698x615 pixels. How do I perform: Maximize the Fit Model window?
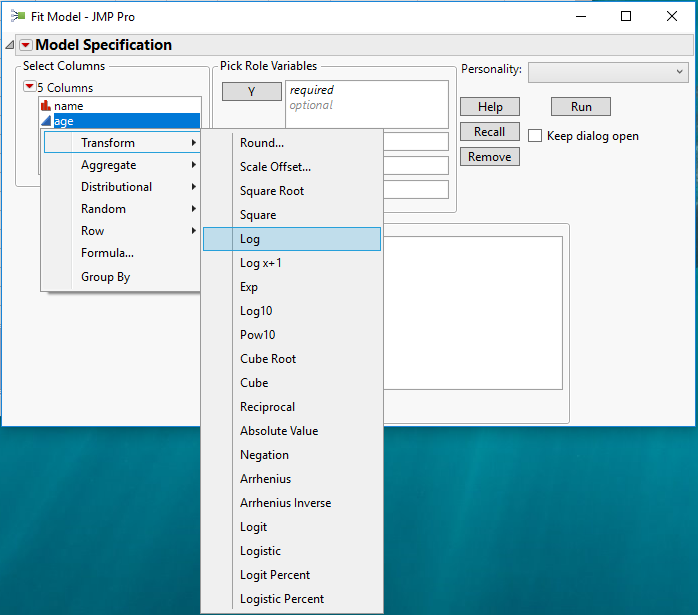(x=626, y=16)
